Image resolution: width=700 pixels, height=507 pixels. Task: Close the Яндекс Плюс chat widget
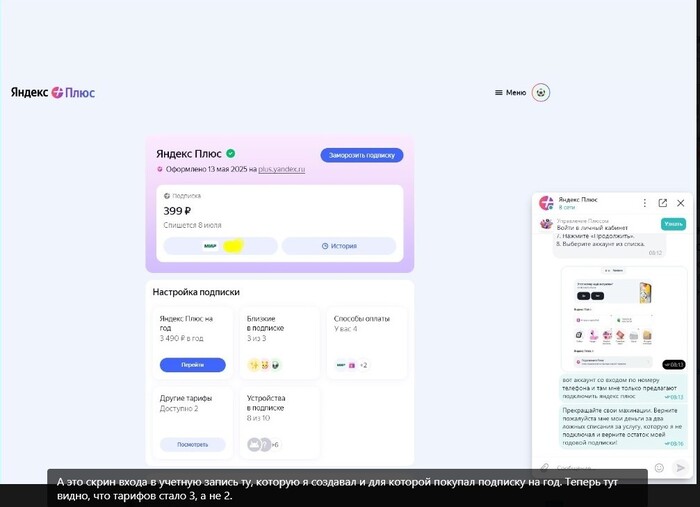click(681, 203)
